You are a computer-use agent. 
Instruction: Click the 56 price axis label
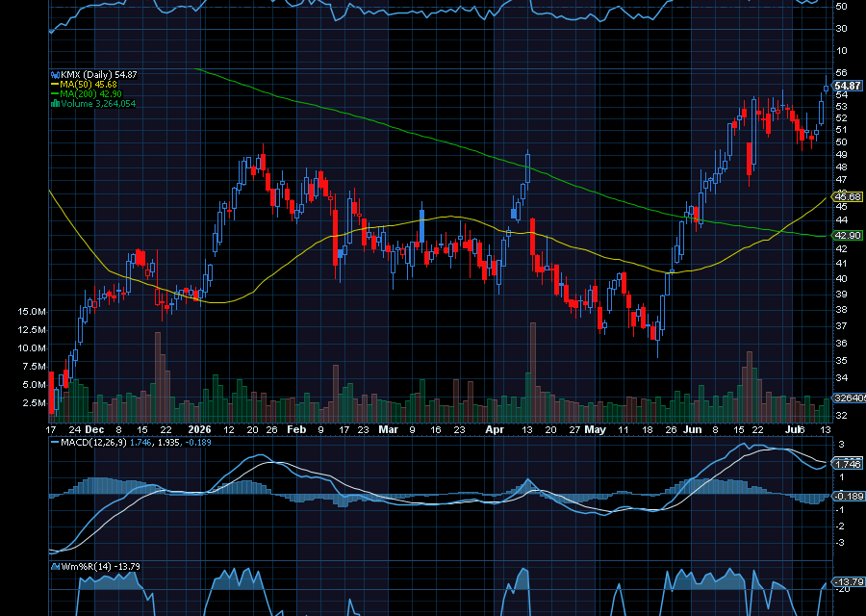point(841,73)
